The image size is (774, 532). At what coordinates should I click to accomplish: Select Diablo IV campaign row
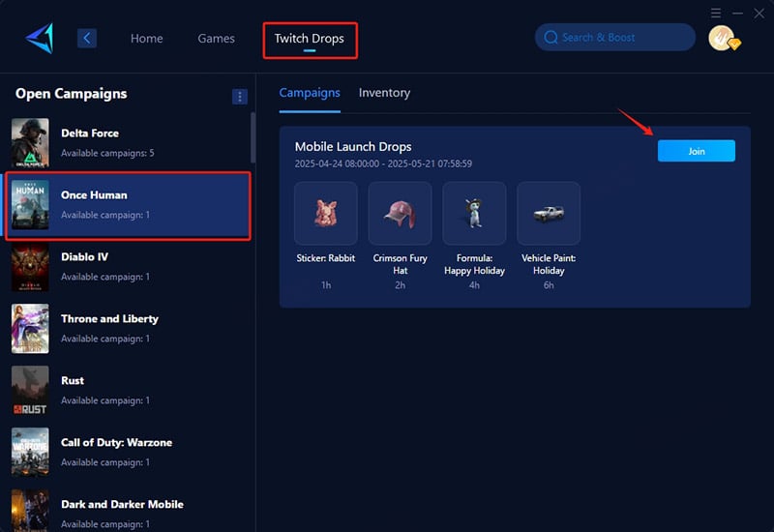pyautogui.click(x=128, y=267)
